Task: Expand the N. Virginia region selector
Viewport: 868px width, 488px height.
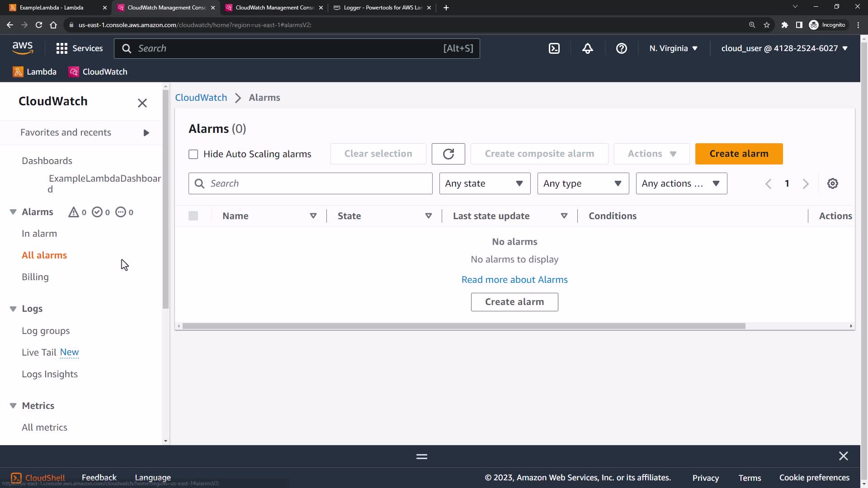Action: [x=673, y=48]
